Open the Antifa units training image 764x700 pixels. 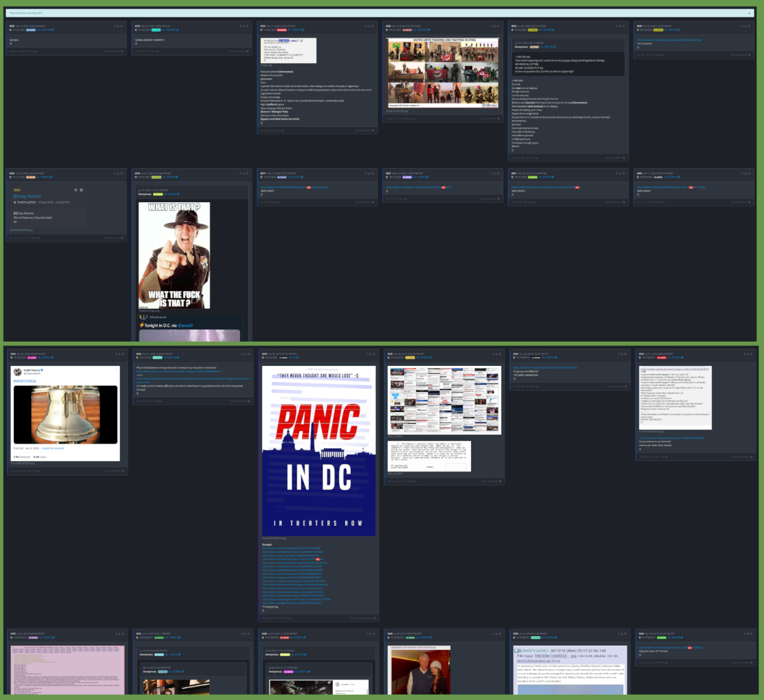pos(443,73)
